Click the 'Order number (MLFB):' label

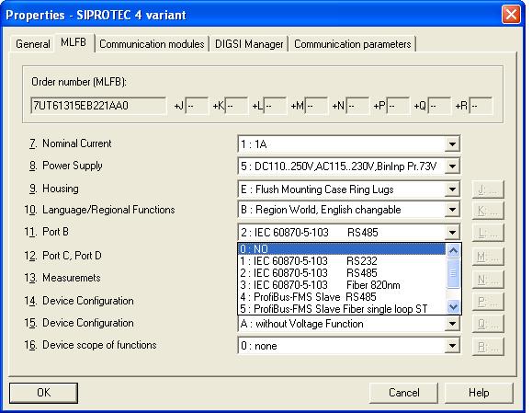click(79, 82)
